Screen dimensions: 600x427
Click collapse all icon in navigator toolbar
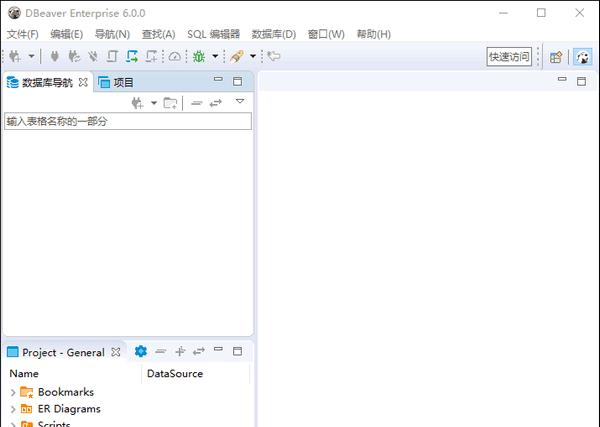point(196,103)
